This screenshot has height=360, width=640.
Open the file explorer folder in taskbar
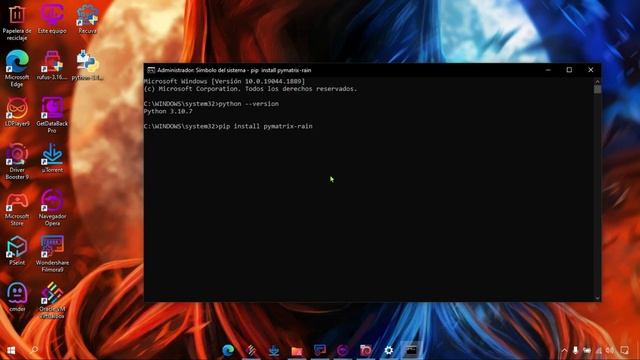coord(297,350)
